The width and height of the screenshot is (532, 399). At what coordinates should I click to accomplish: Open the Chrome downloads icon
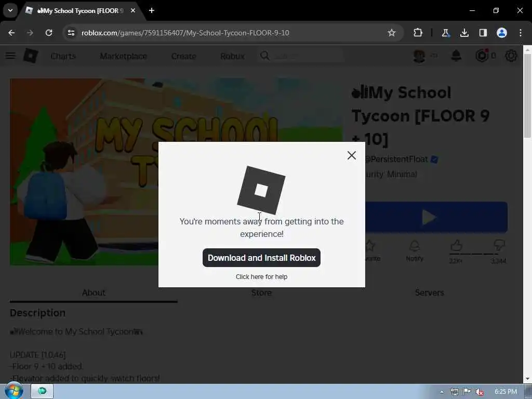tap(464, 33)
